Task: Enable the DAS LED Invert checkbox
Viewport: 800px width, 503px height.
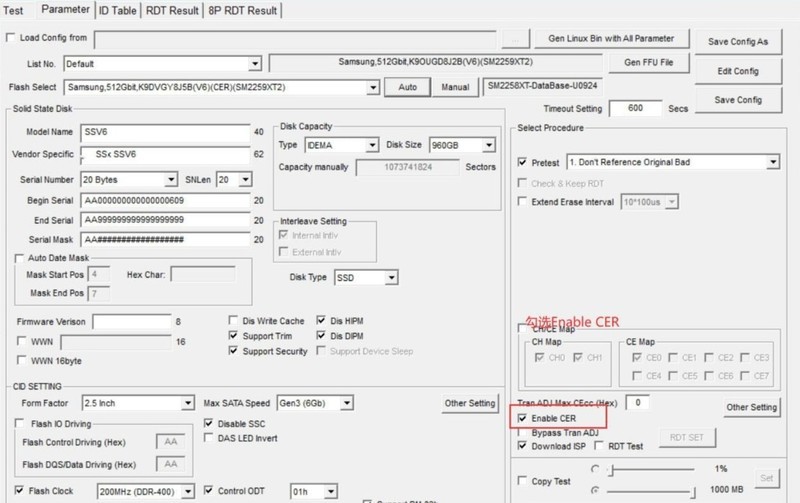Action: (x=208, y=438)
